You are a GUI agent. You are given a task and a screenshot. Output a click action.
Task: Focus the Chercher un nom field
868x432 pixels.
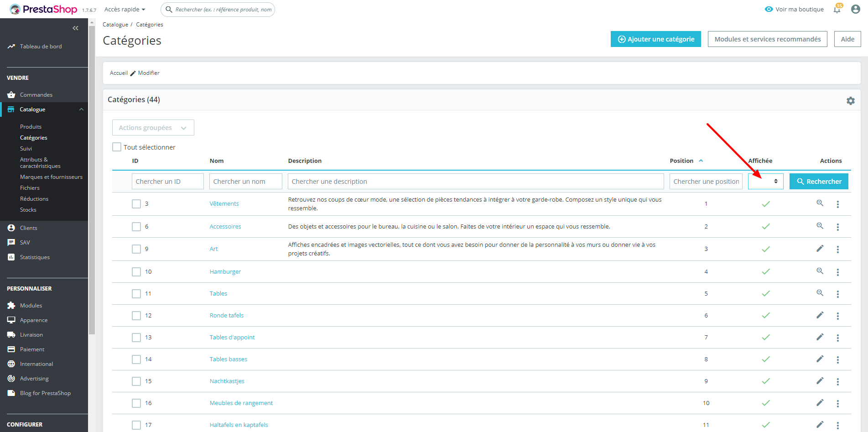246,181
